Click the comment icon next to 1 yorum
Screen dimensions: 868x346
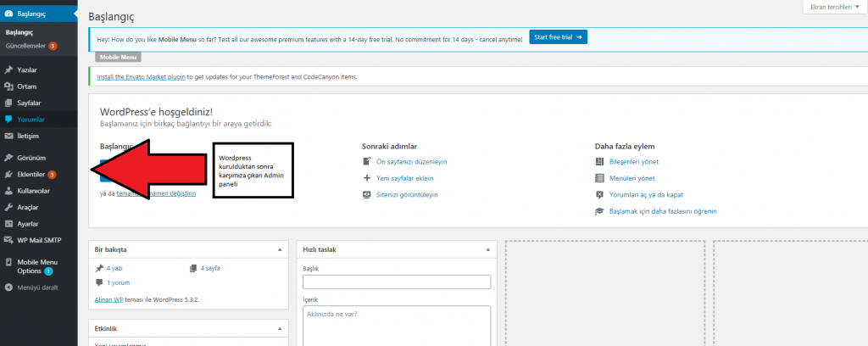point(99,282)
